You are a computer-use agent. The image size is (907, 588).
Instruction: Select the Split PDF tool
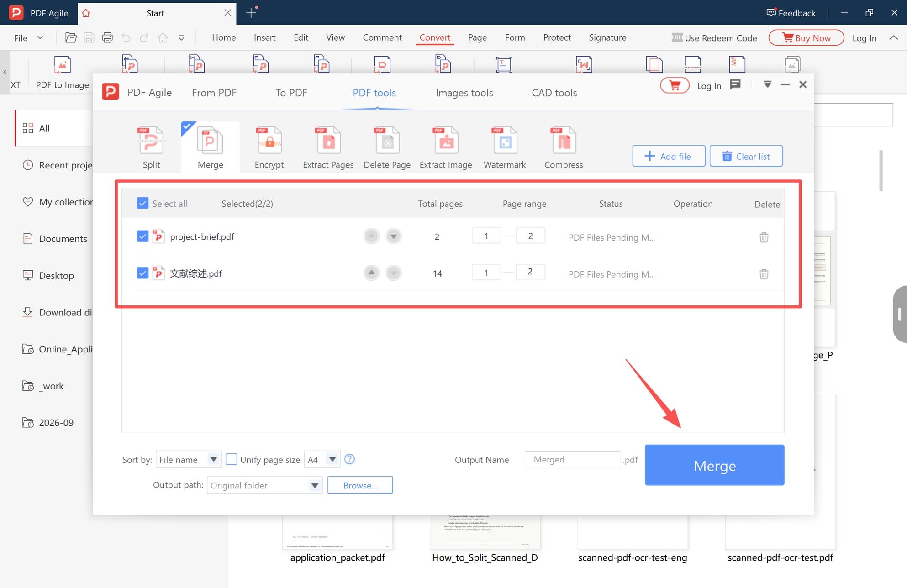pyautogui.click(x=151, y=147)
